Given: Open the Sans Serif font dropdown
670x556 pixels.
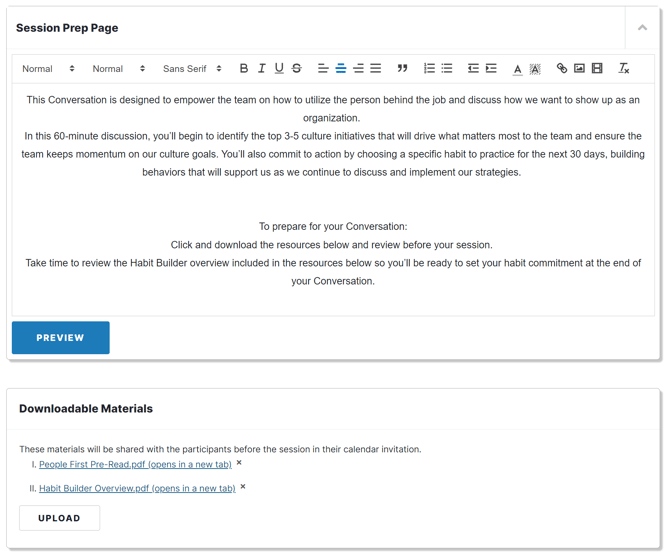Looking at the screenshot, I should pos(192,69).
